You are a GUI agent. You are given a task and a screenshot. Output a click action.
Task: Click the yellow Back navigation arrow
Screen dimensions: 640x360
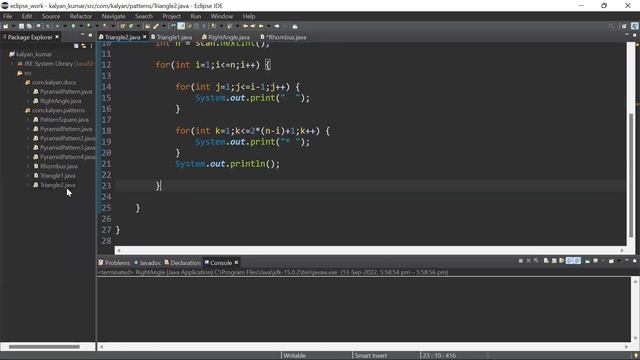pyautogui.click(x=261, y=26)
